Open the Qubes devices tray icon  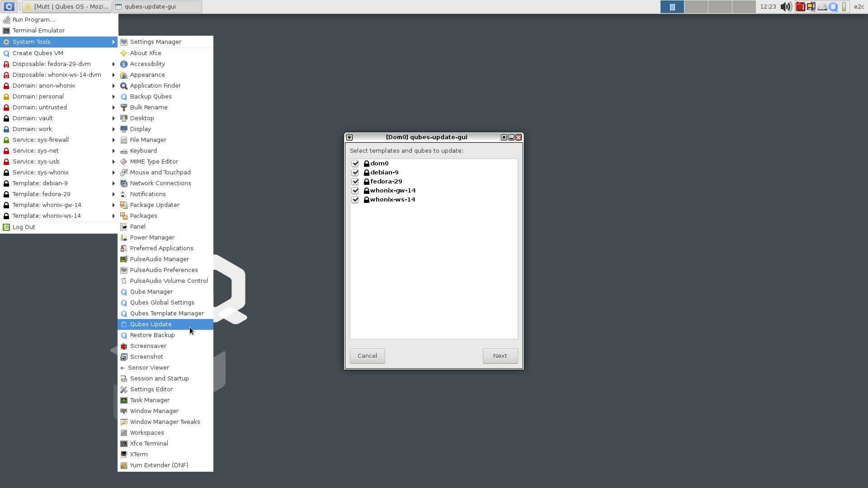click(811, 7)
